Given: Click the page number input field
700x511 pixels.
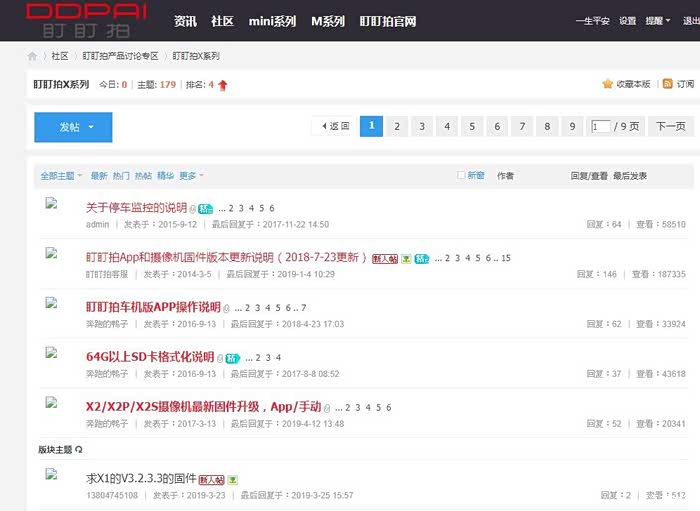Looking at the screenshot, I should 600,126.
